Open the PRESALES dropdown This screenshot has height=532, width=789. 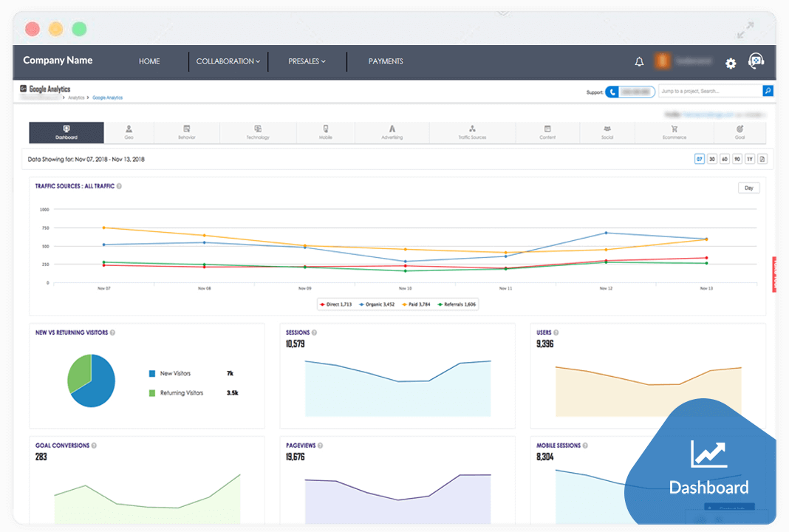click(x=307, y=61)
